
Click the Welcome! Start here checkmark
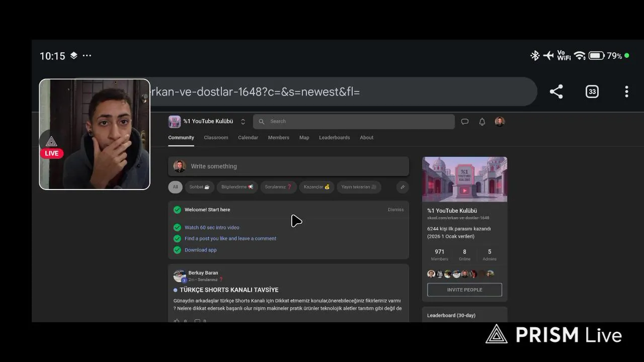(177, 210)
